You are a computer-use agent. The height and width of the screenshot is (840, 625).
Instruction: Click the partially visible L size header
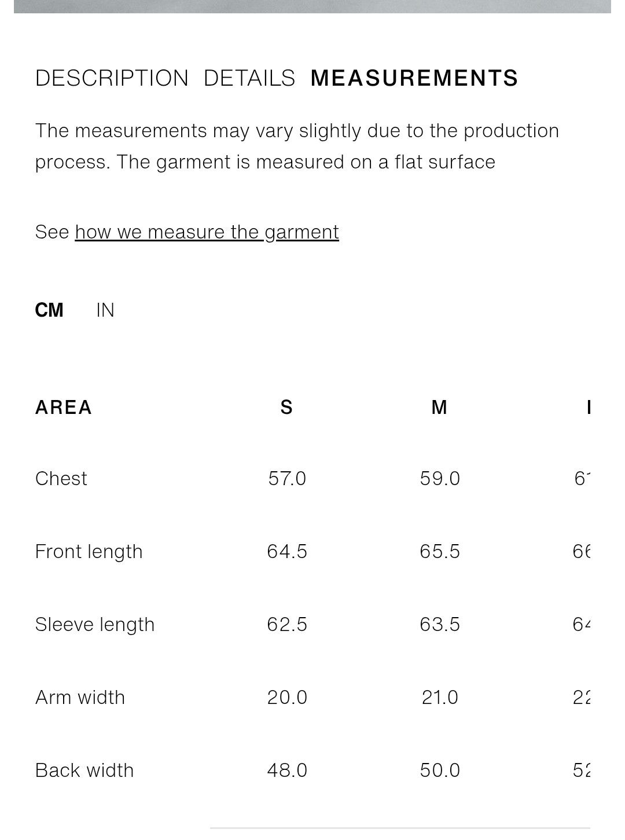tap(588, 408)
